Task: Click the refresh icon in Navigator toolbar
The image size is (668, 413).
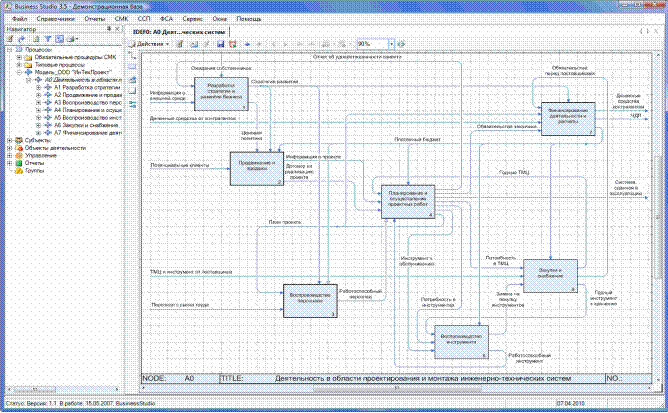Action: coord(22,39)
